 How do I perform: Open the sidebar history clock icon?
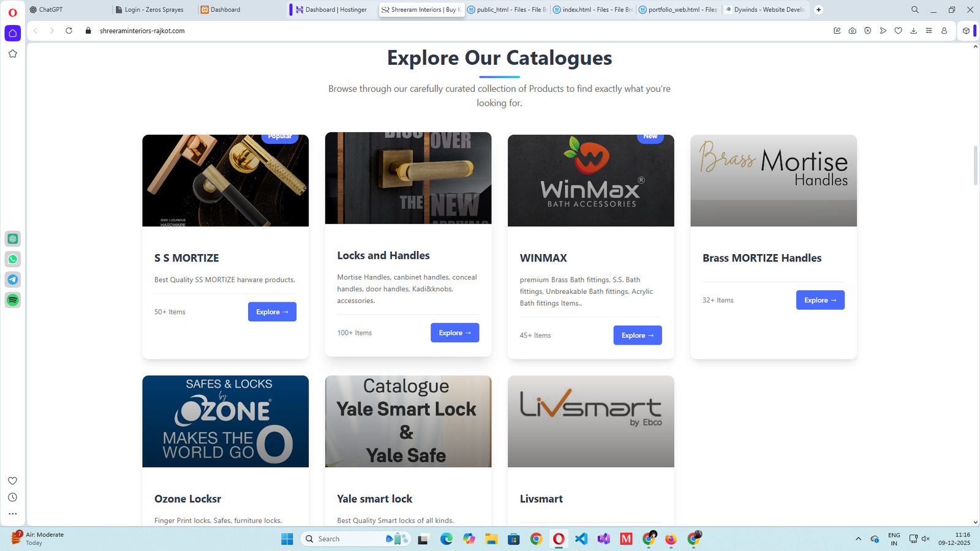pyautogui.click(x=12, y=497)
